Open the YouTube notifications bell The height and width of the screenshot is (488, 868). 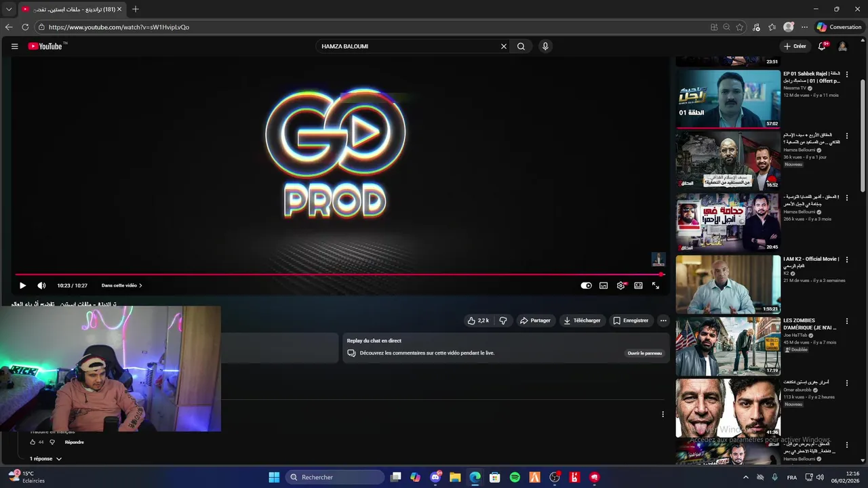pos(822,46)
